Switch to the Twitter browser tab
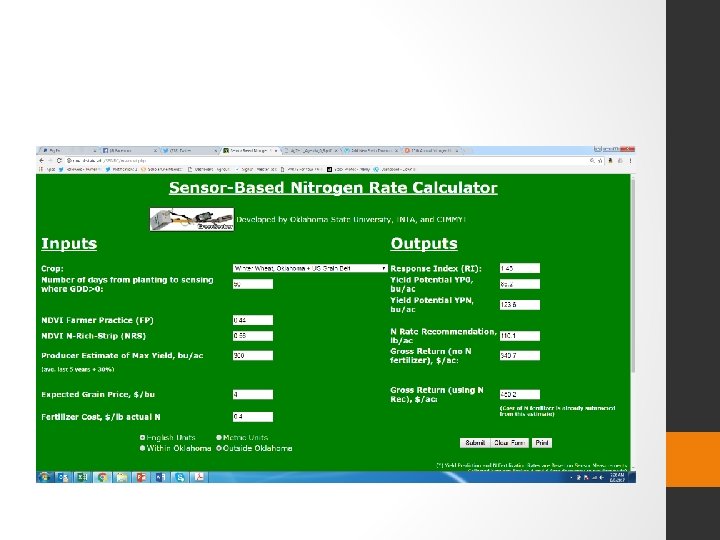Image resolution: width=720 pixels, height=540 pixels. tap(190, 150)
